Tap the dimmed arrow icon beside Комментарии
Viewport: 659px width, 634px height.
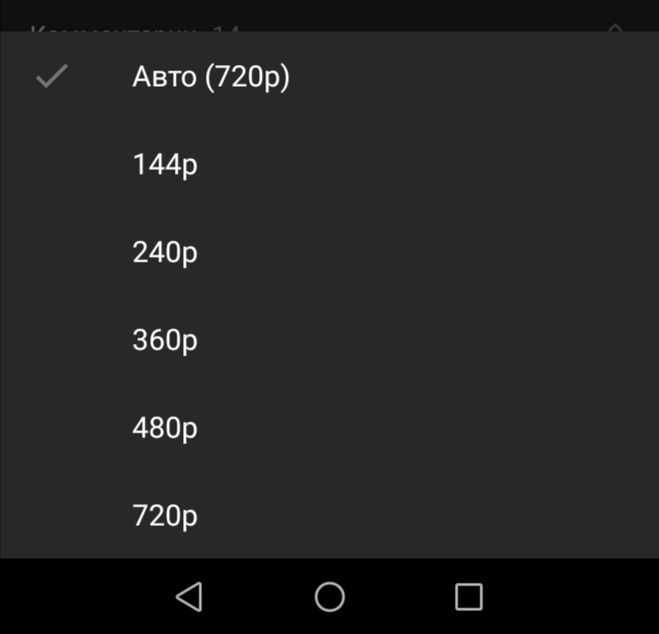tap(617, 26)
